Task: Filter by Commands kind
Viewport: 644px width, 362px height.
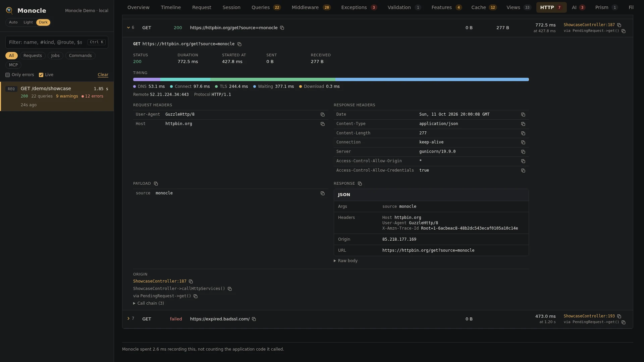Action: (x=80, y=56)
